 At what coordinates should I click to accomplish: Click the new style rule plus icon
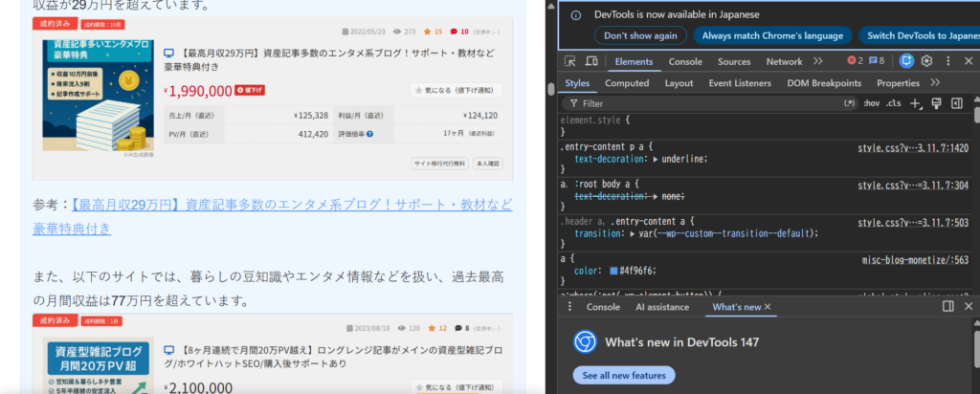(x=915, y=103)
